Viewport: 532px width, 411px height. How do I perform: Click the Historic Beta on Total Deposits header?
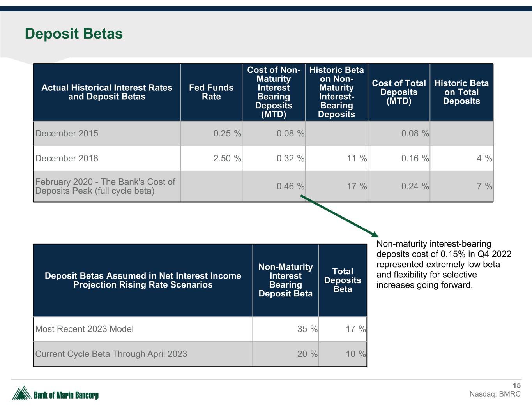pyautogui.click(x=461, y=92)
